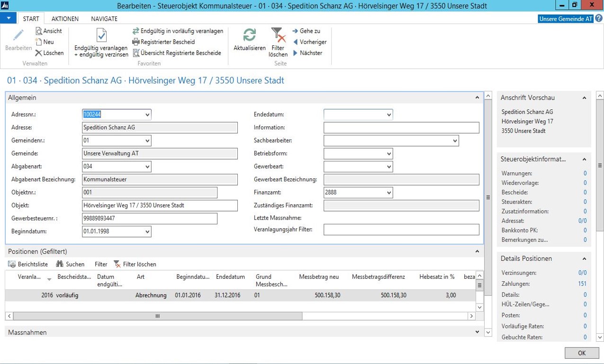
Task: Open the Sachbearbeiter dropdown
Action: click(455, 141)
